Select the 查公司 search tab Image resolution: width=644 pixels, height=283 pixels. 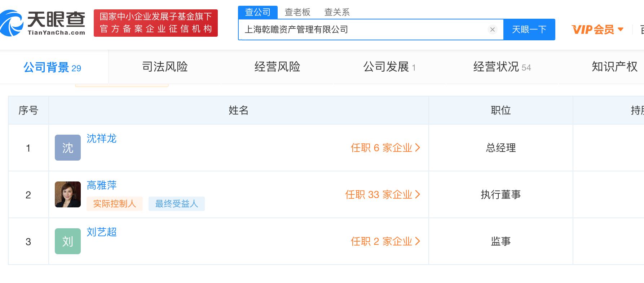pyautogui.click(x=257, y=12)
